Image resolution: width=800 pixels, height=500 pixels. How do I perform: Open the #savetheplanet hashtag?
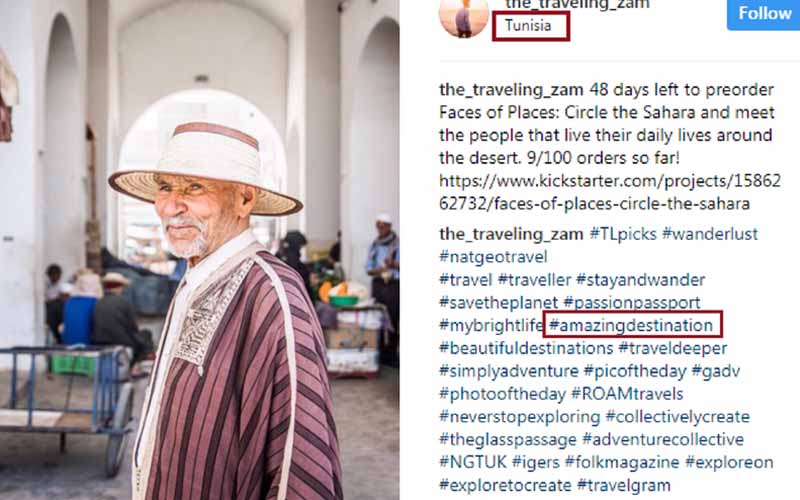[498, 303]
